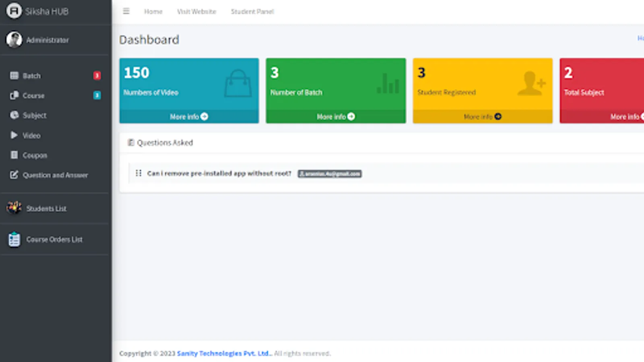Viewport: 644px width, 362px height.
Task: Click the arrow icon on Student Registered card
Action: pos(498,117)
